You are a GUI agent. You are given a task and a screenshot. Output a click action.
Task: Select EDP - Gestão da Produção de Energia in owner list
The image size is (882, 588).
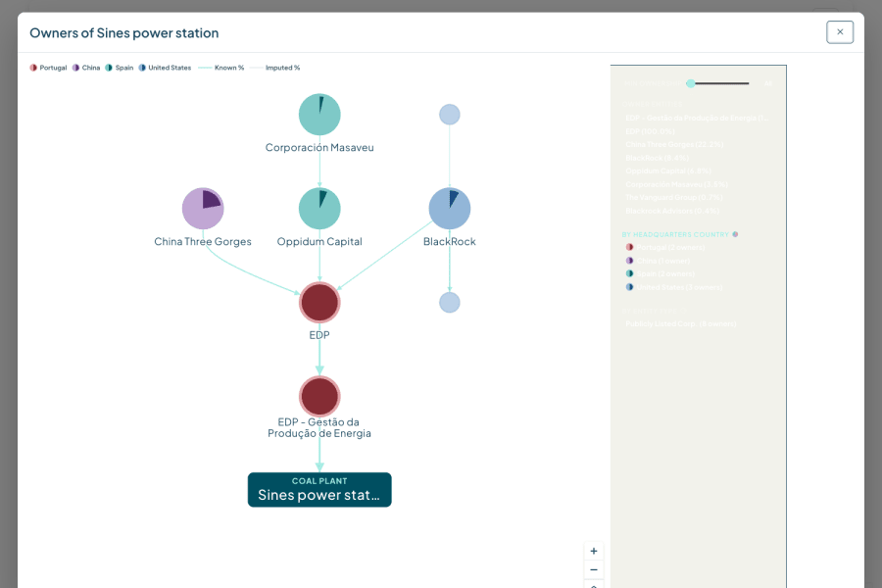pyautogui.click(x=697, y=118)
